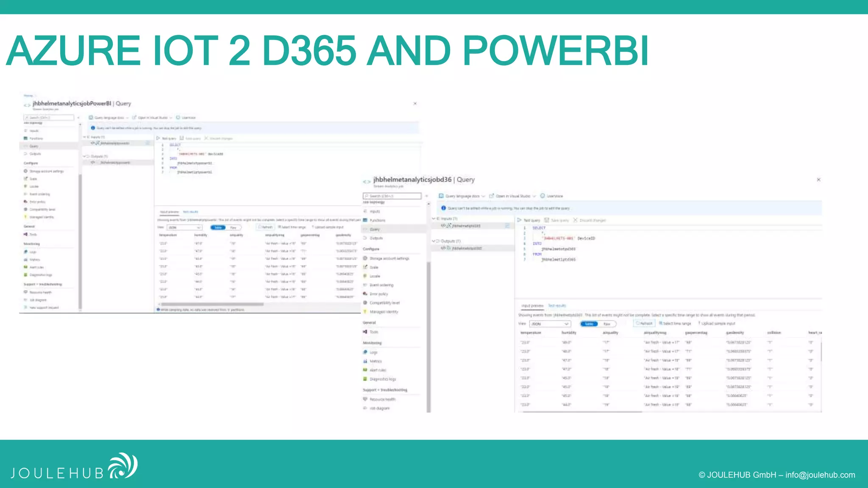The height and width of the screenshot is (488, 868).
Task: Click Refresh button in PowerBI window
Action: 266,227
